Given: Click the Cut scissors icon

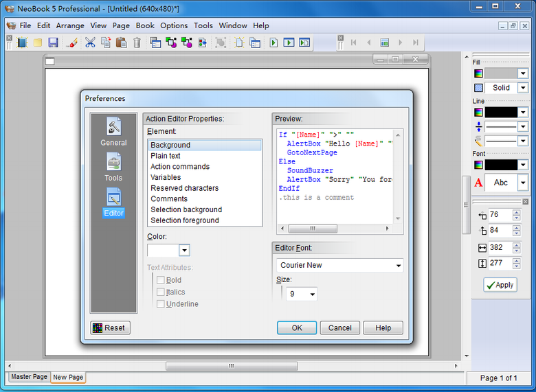Looking at the screenshot, I should point(90,43).
